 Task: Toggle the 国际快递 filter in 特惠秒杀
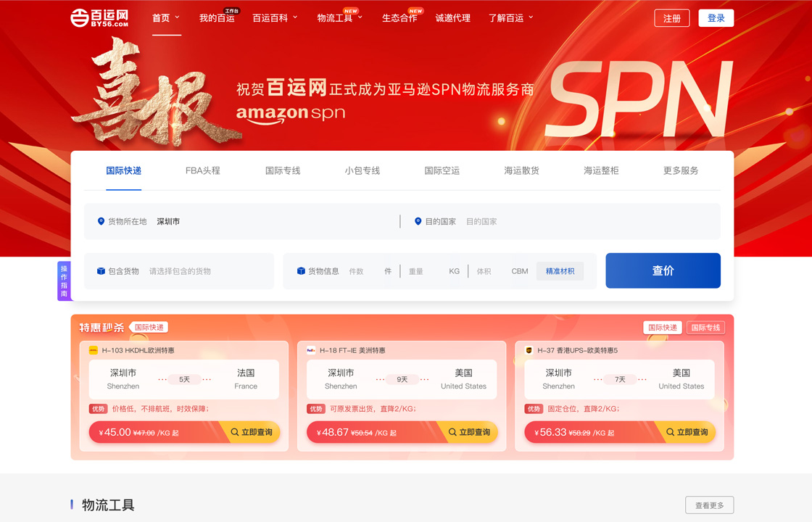[663, 327]
